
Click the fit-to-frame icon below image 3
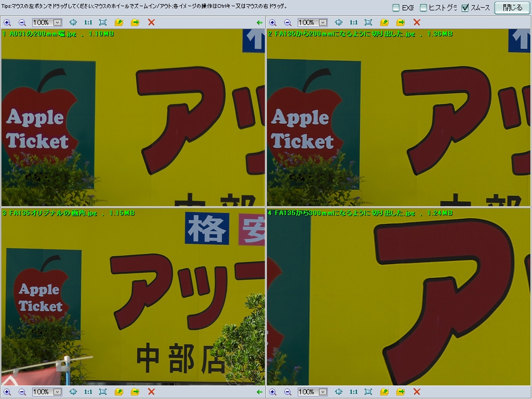tap(103, 392)
